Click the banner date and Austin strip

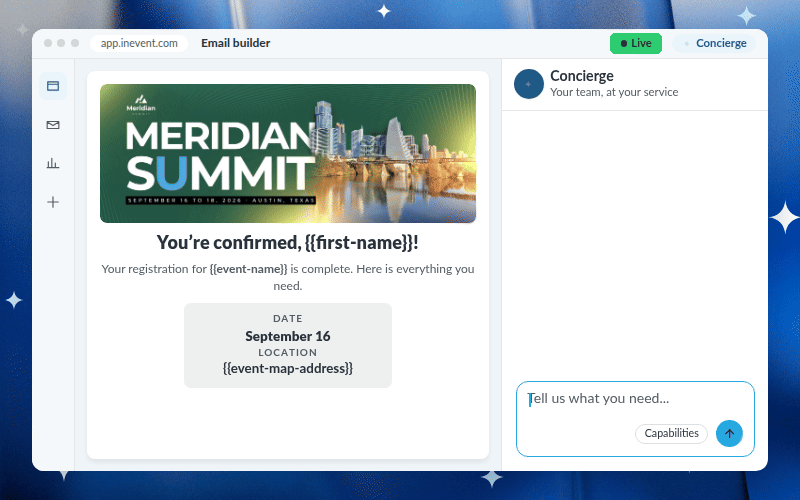221,200
